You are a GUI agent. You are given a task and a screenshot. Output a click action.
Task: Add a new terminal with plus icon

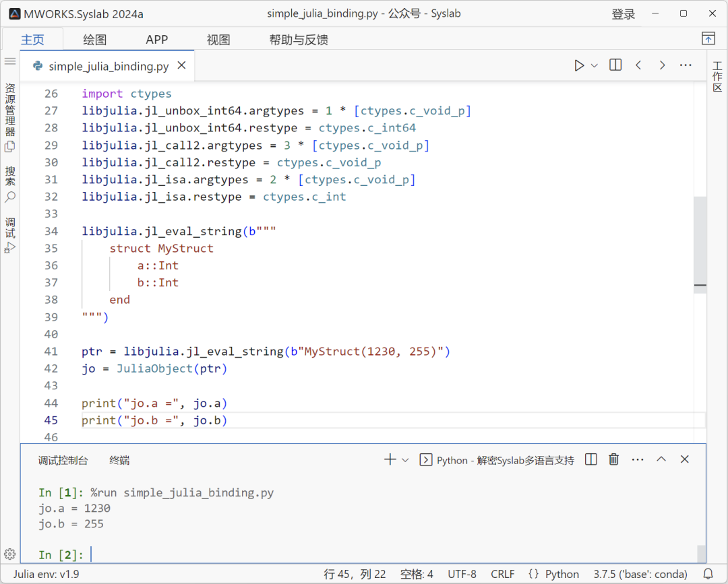pos(390,459)
